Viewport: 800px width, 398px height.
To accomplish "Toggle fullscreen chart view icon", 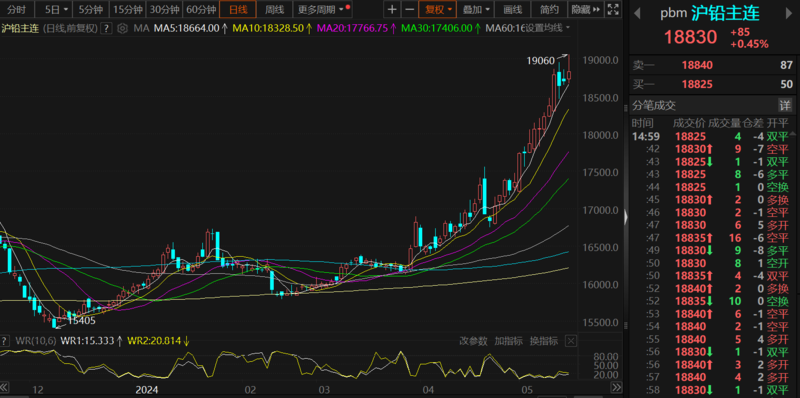I will point(614,9).
